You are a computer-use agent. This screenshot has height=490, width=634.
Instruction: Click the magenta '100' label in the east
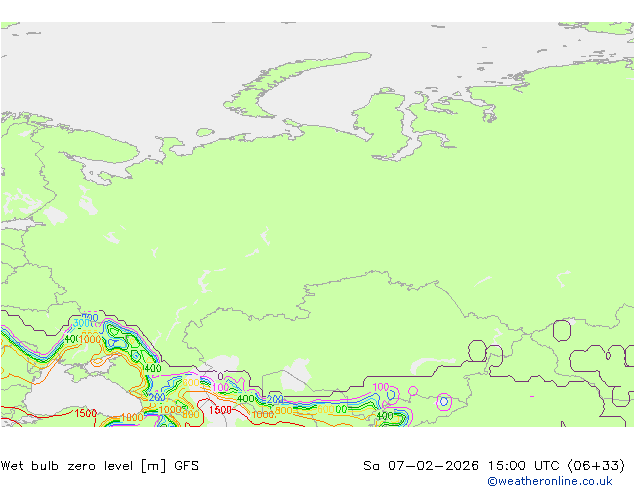(x=380, y=387)
